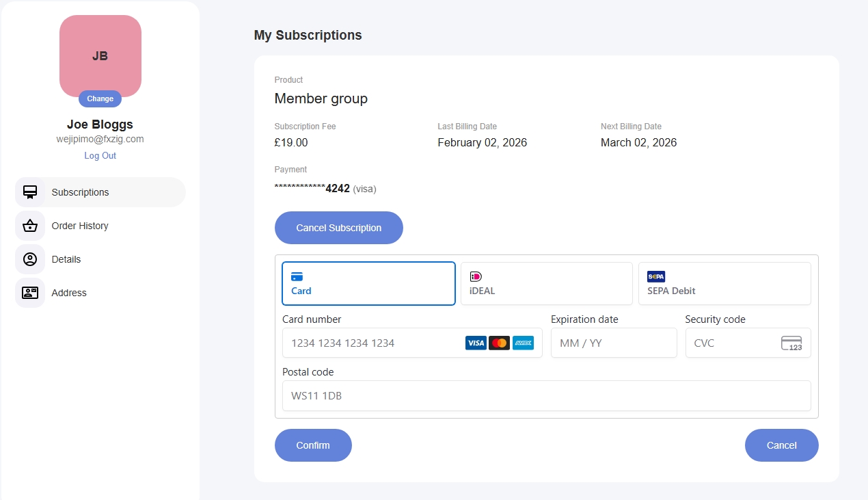The height and width of the screenshot is (500, 868).
Task: Click the Order History basket icon
Action: pyautogui.click(x=30, y=226)
